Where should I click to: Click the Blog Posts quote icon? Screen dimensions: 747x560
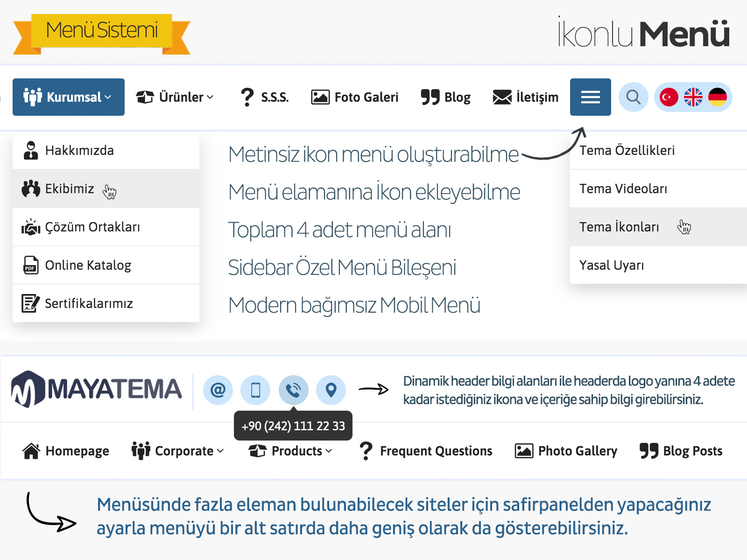649,451
